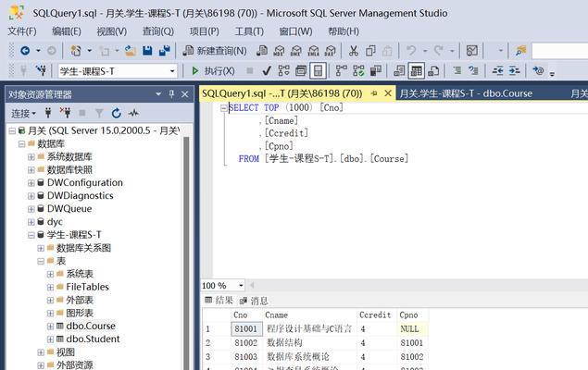Toggle include client statistics
The height and width of the screenshot is (370, 588).
(x=375, y=71)
